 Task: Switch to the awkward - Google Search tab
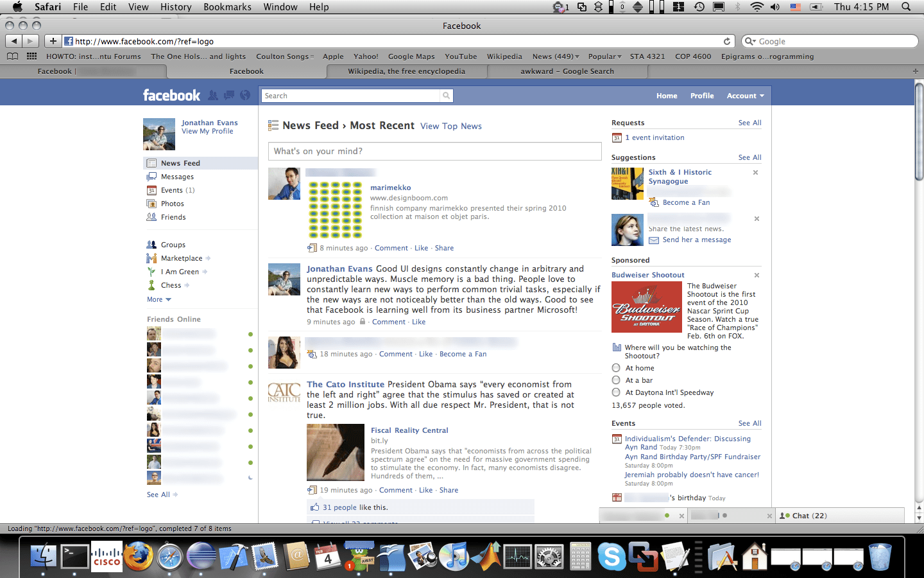(x=567, y=71)
